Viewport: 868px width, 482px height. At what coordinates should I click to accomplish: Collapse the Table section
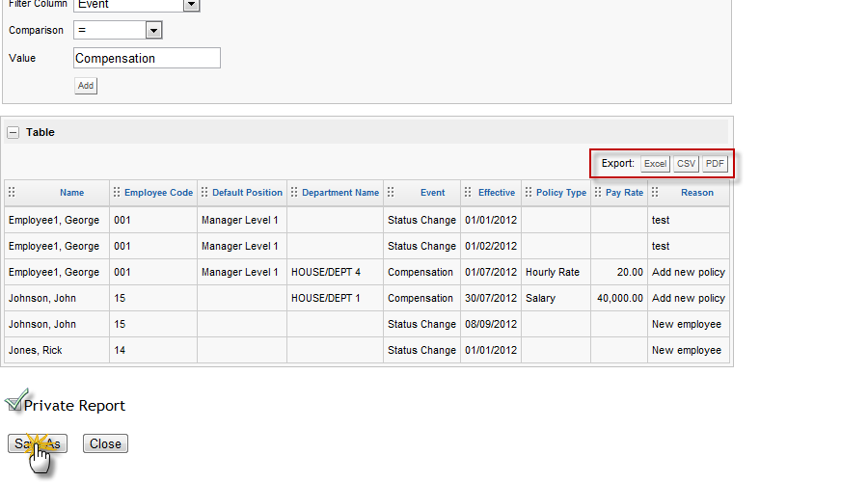14,132
